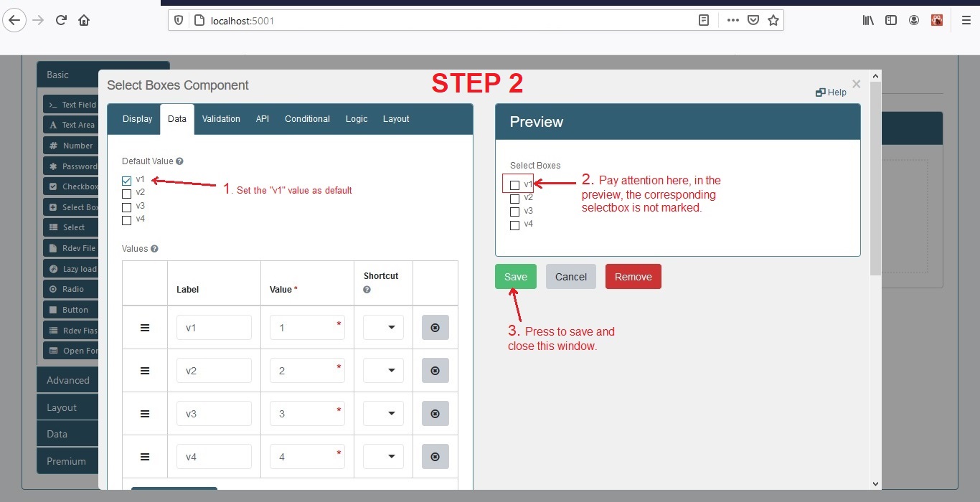The width and height of the screenshot is (980, 502).
Task: Click the red Remove button
Action: (633, 277)
